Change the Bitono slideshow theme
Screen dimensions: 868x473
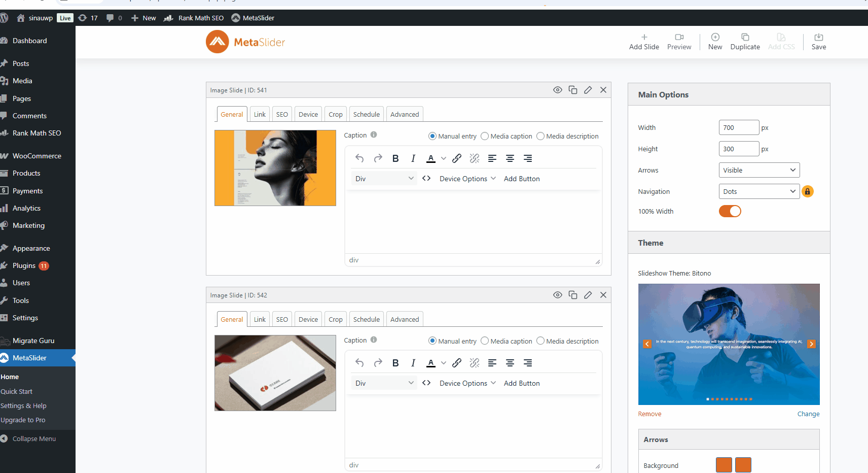[808, 414]
